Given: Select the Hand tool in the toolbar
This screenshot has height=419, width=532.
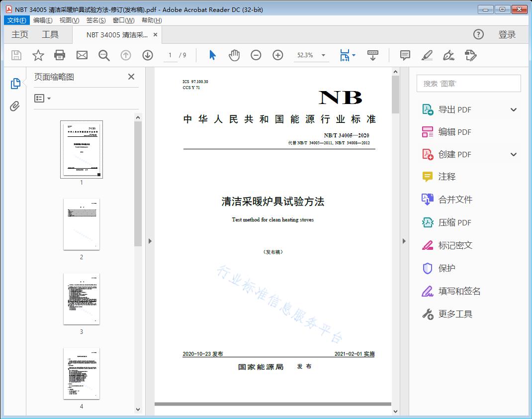Looking at the screenshot, I should coord(233,55).
